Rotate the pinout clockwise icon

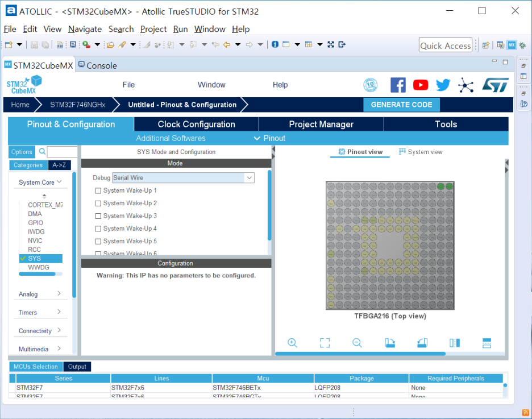[x=389, y=343]
